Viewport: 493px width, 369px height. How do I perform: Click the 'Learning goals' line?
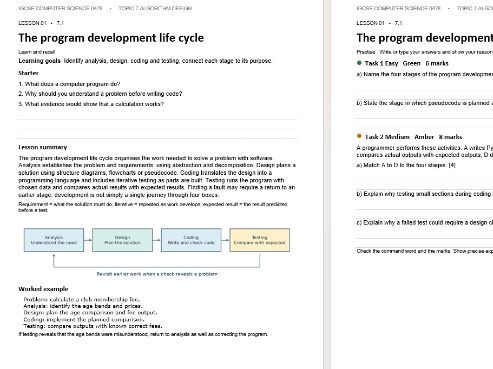[145, 61]
